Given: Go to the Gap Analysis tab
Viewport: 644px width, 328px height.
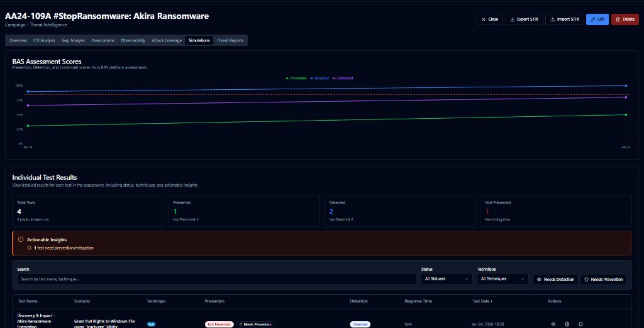Looking at the screenshot, I should 74,40.
